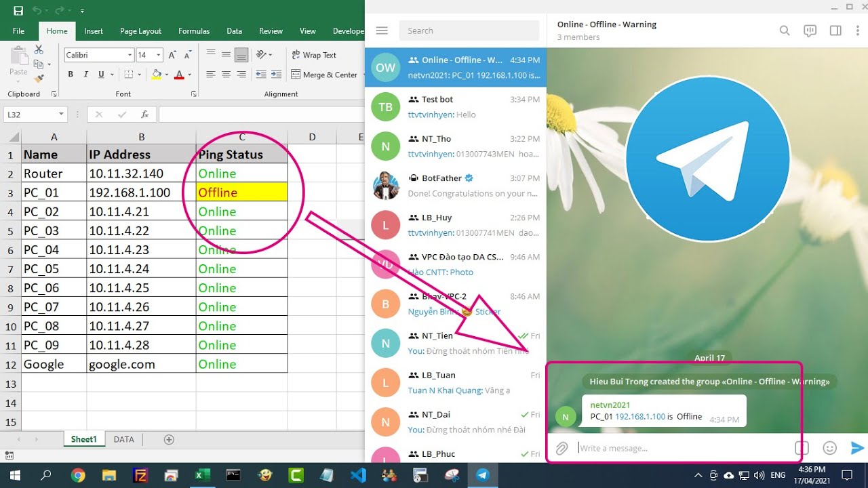Click the Middle Align icon

click(226, 55)
